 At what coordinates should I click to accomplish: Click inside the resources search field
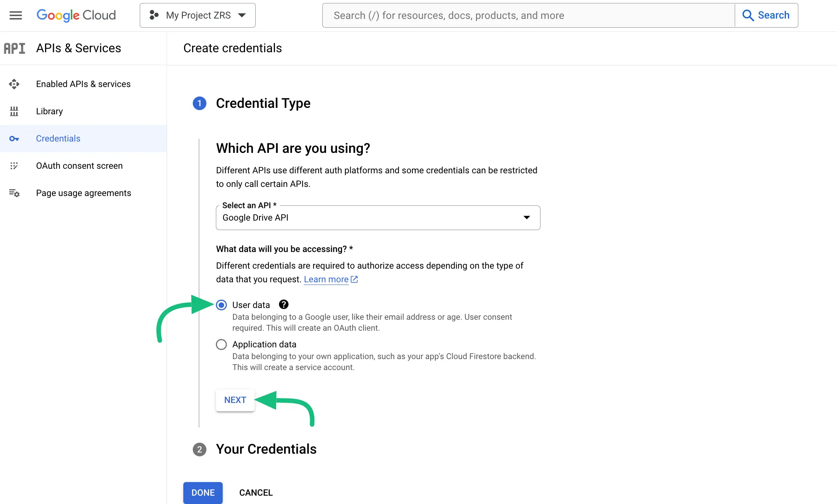(x=526, y=15)
